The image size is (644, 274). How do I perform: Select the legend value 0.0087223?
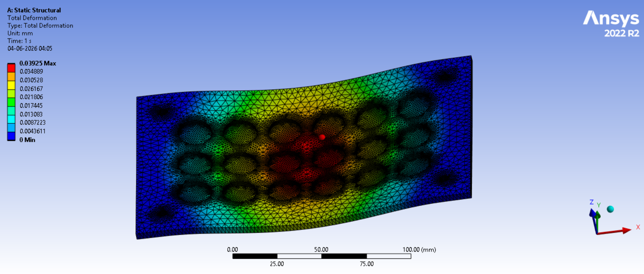click(x=33, y=123)
